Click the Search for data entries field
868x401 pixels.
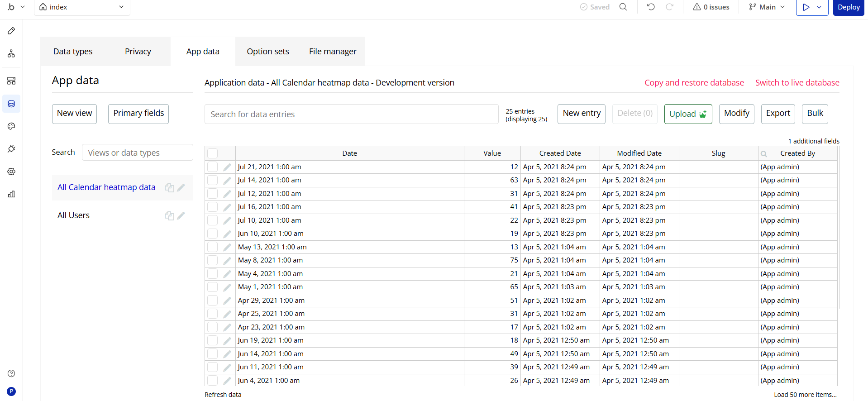click(351, 115)
